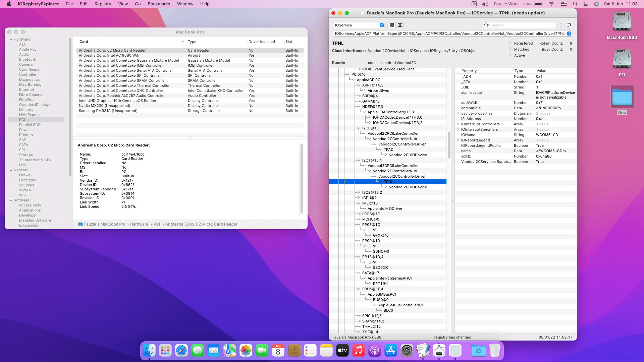Select the Macintosh SSD desktop drive

pyautogui.click(x=622, y=26)
